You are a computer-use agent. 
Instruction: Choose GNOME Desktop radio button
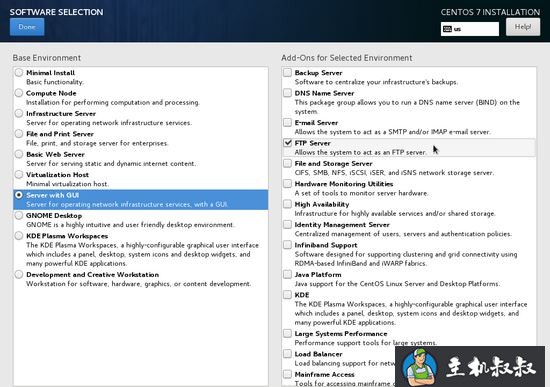[x=19, y=215]
